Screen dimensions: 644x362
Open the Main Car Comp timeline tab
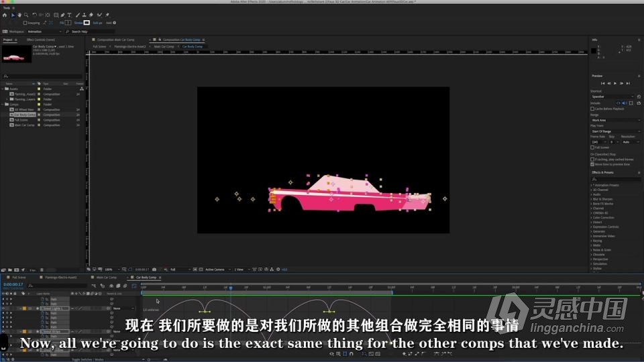point(107,278)
